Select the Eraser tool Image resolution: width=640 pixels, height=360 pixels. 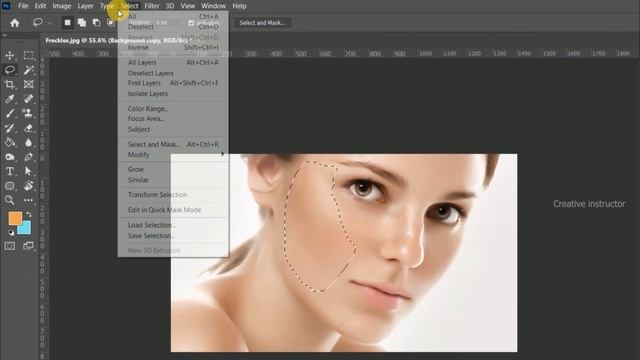click(28, 128)
